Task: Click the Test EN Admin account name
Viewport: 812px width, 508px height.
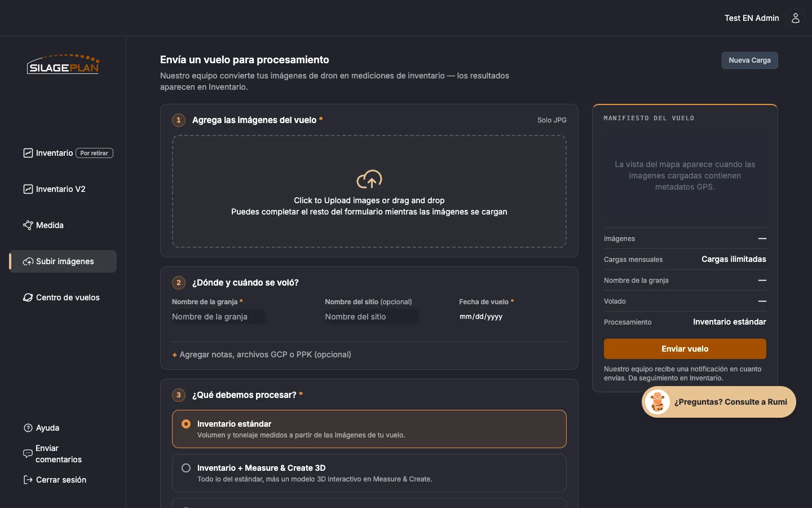Action: coord(752,18)
